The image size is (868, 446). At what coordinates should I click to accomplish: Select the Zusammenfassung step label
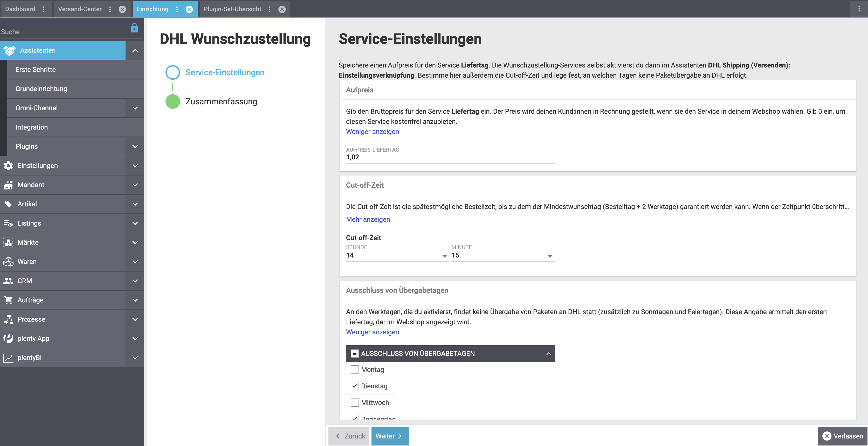[221, 102]
